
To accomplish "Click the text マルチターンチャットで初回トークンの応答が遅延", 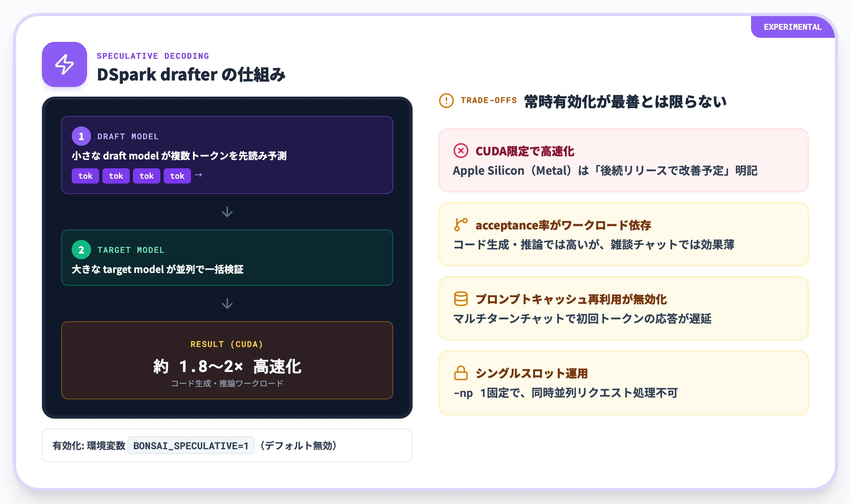I will click(x=583, y=319).
